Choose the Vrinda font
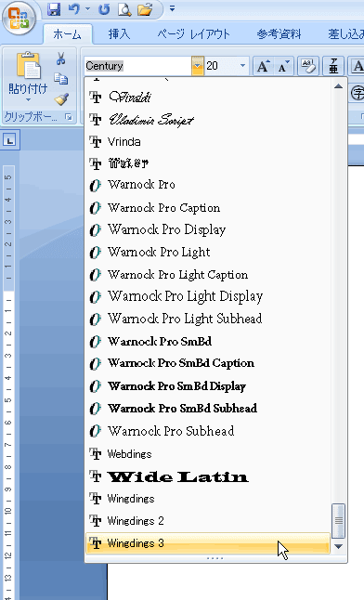The height and width of the screenshot is (600, 364). (208, 141)
